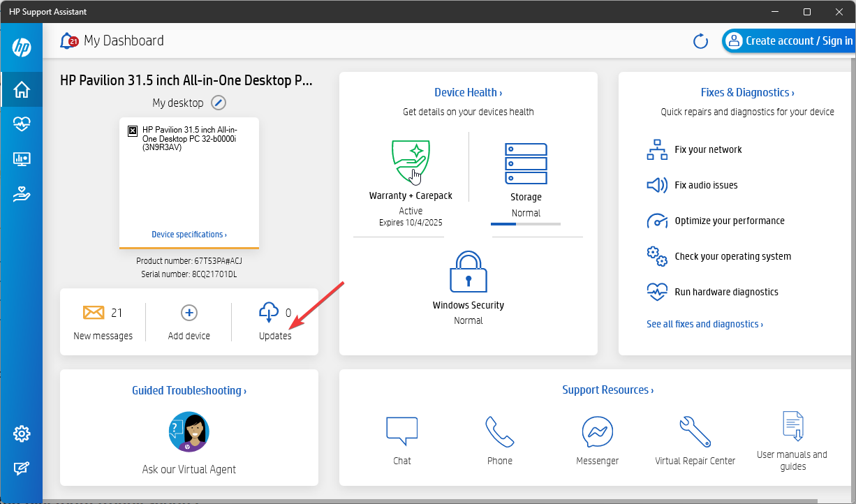856x504 pixels.
Task: Click the broken device image placeholder
Action: pyautogui.click(x=133, y=131)
